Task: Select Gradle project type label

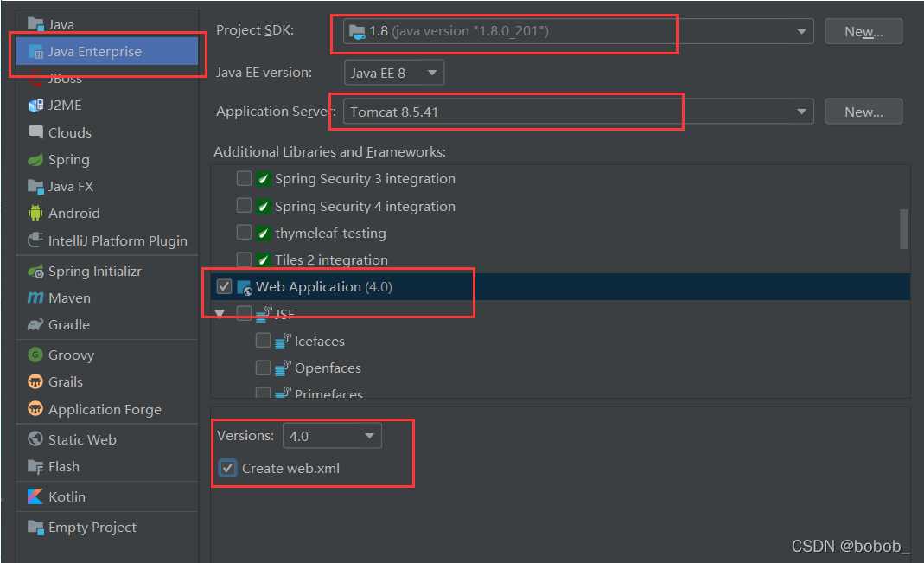Action: point(69,325)
